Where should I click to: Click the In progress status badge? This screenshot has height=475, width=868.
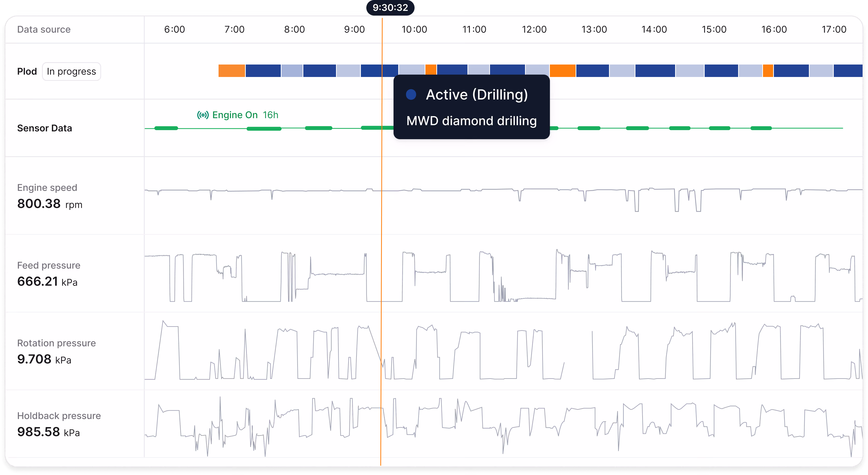72,72
